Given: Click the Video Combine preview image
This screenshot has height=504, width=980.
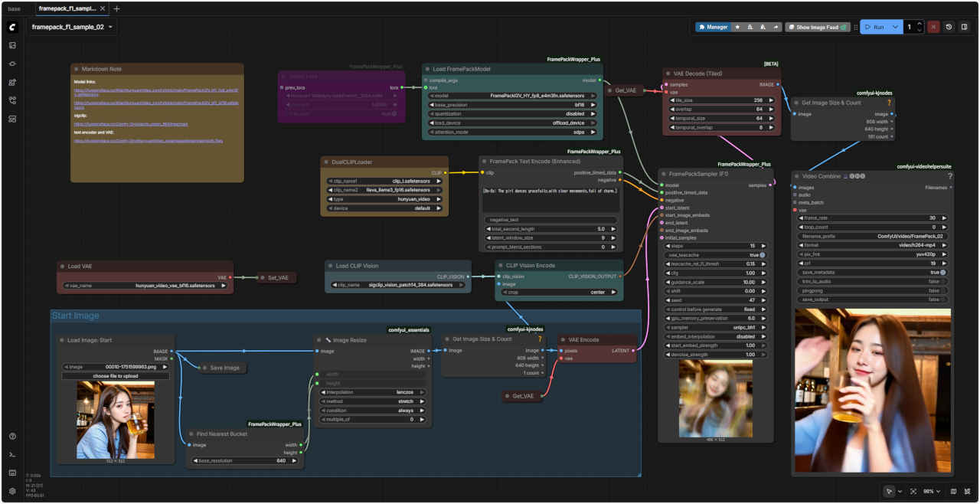Looking at the screenshot, I should coord(872,391).
